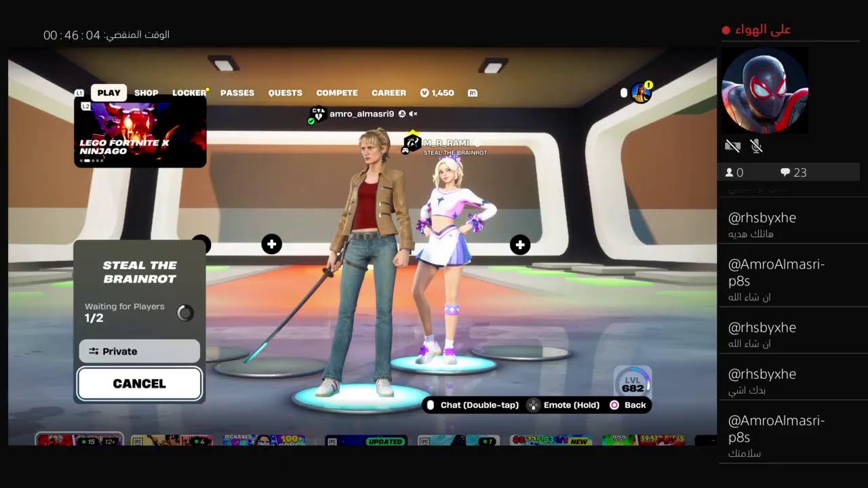Click the comments icon showing 23
The height and width of the screenshot is (488, 868).
(x=785, y=173)
